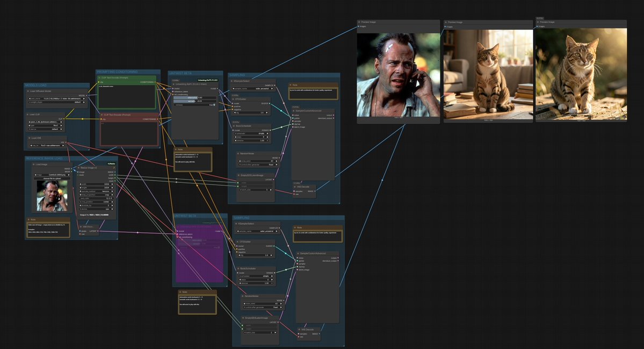Collapse the VAE Encode node
Screen dimensions: 644x349
(81, 227)
